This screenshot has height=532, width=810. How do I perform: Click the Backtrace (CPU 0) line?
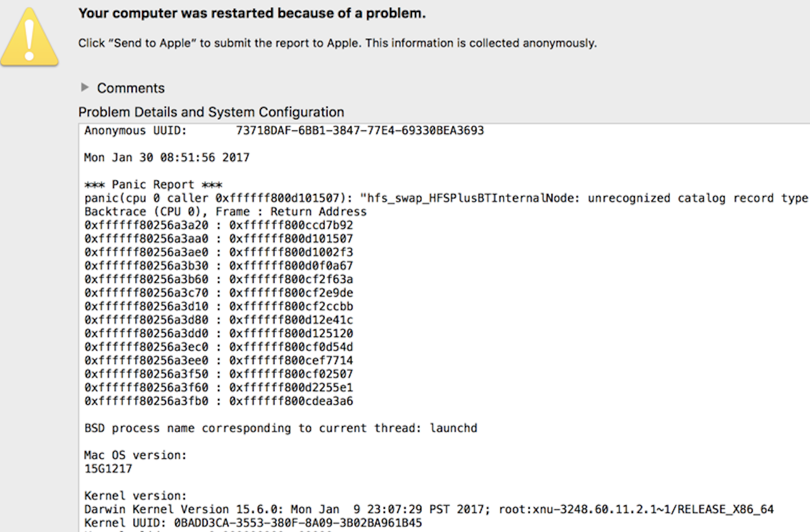coord(225,212)
